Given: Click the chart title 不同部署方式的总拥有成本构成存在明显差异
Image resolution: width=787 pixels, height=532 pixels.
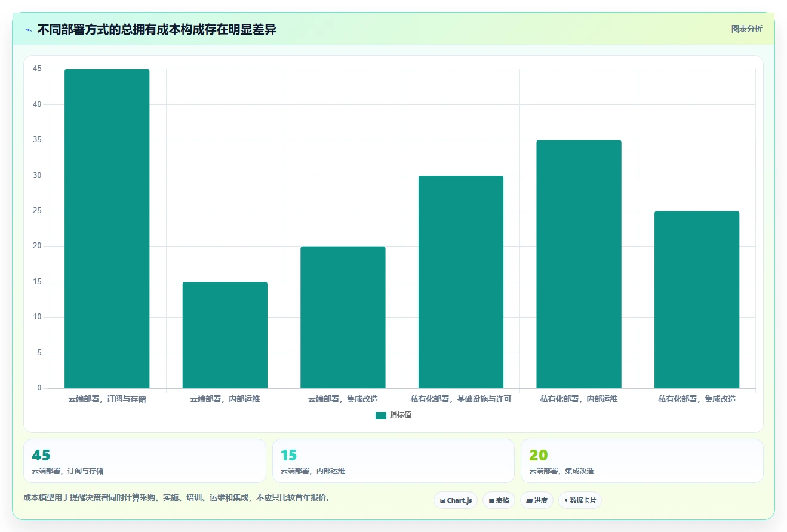Looking at the screenshot, I should [x=156, y=29].
